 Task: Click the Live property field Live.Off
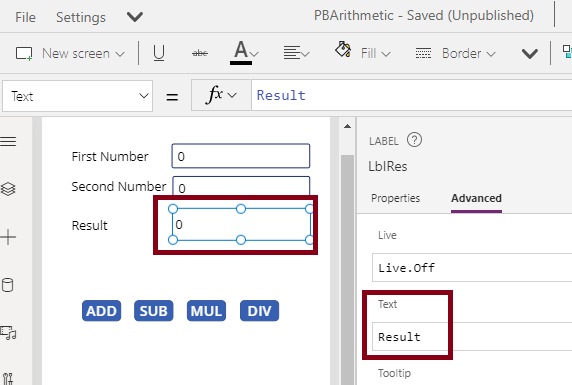pyautogui.click(x=472, y=268)
